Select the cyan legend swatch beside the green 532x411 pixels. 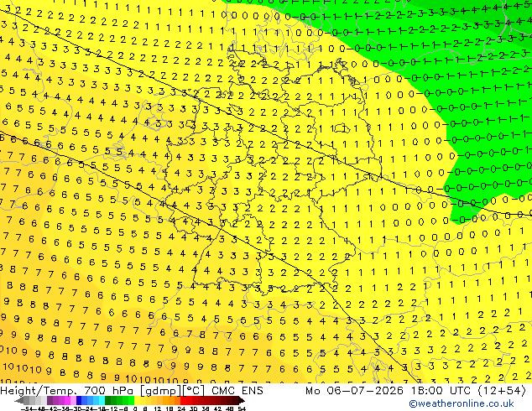pos(102,401)
